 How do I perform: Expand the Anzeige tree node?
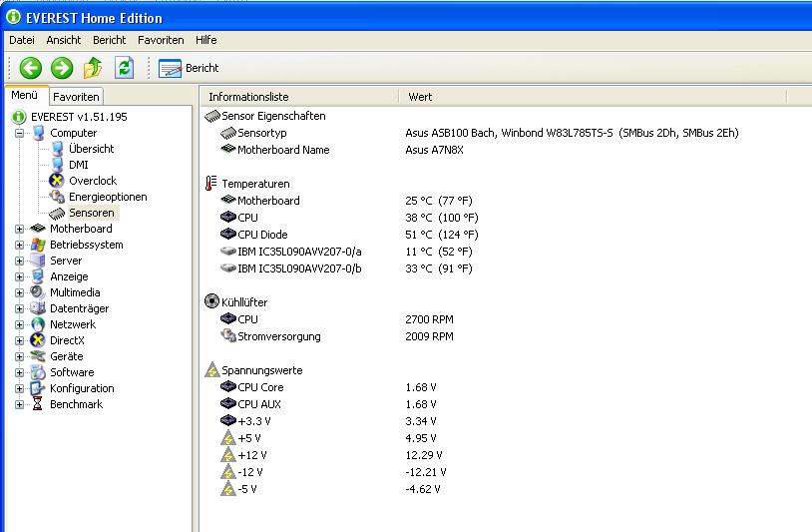coord(19,277)
